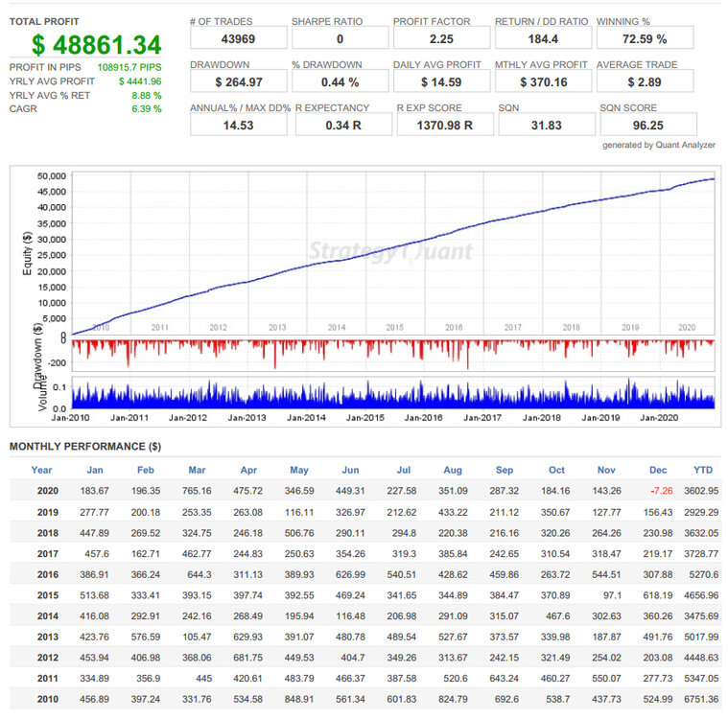The image size is (728, 719).
Task: Click the total profit $ 48861.34 value
Action: point(97,45)
